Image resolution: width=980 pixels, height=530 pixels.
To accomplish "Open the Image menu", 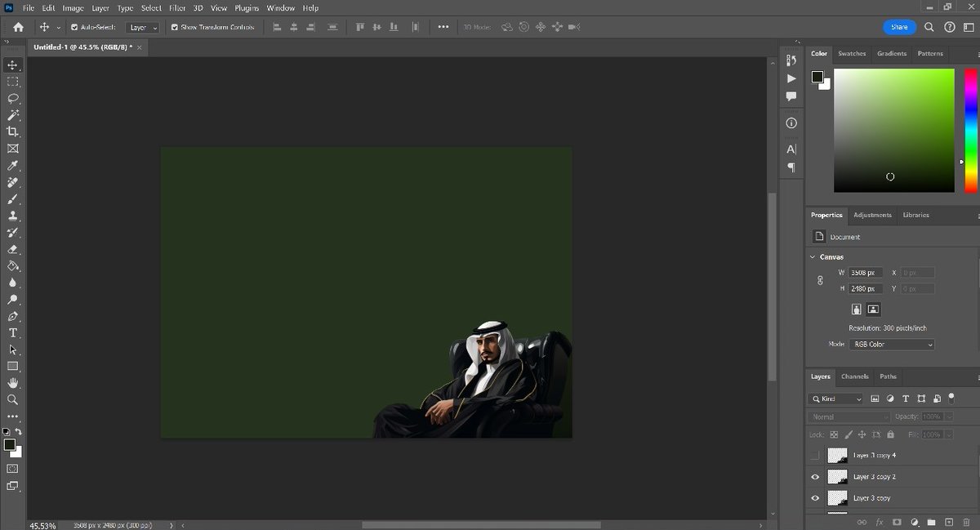I will (73, 7).
